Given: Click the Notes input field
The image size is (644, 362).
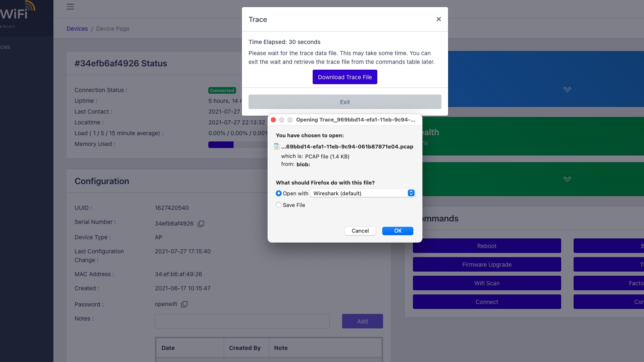Looking at the screenshot, I should (x=242, y=321).
